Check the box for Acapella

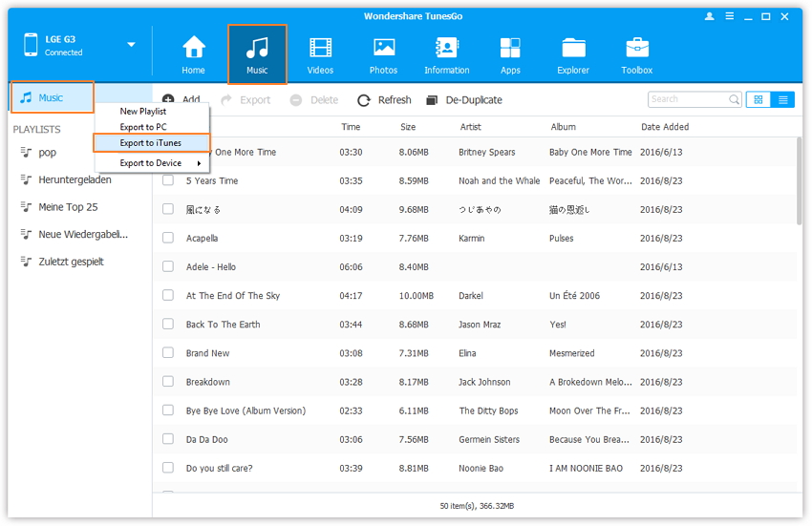pos(168,238)
